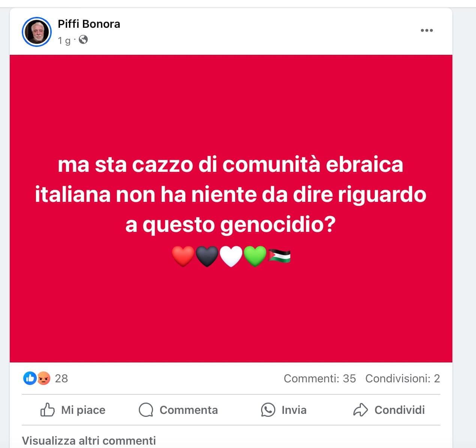The image size is (476, 448).
Task: Open the Piffi Bonora profile name link
Action: point(89,24)
